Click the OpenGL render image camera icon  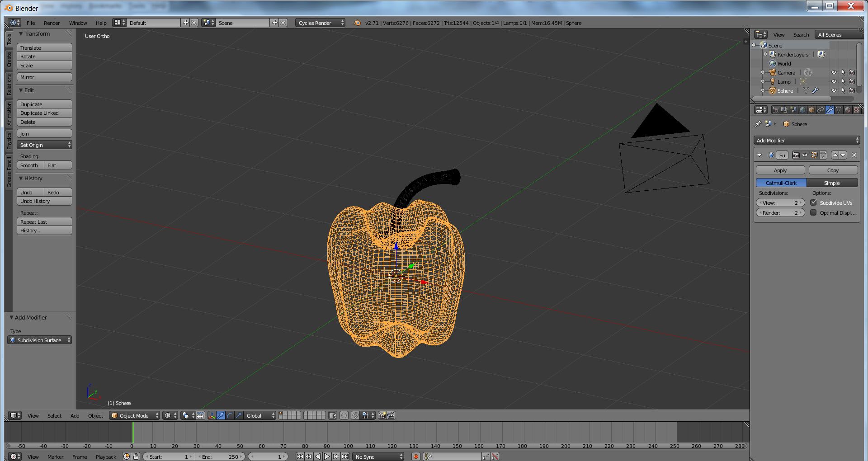(x=382, y=415)
